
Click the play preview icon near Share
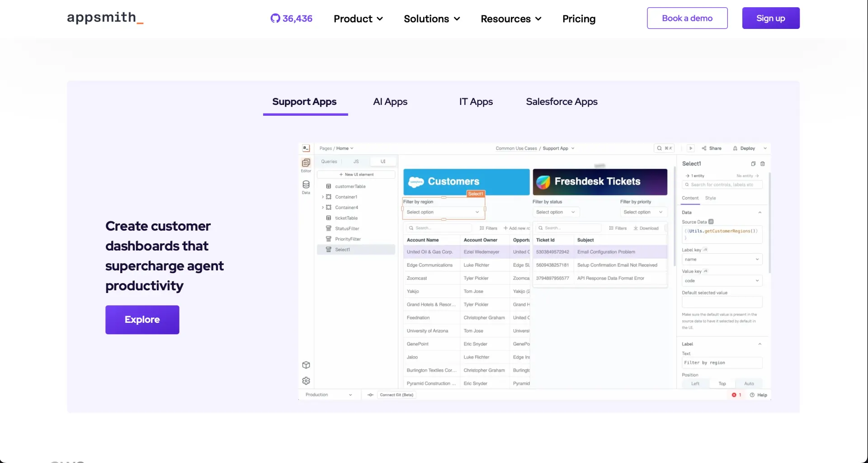691,148
